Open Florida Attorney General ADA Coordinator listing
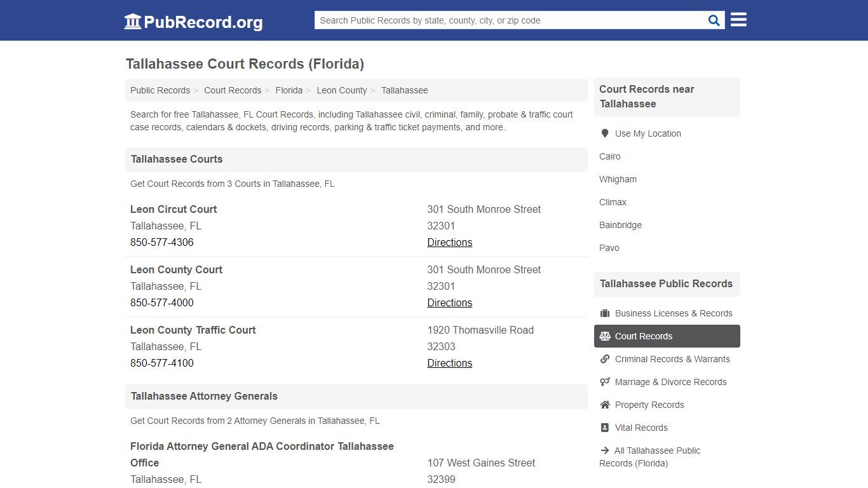The width and height of the screenshot is (868, 488). [x=262, y=454]
